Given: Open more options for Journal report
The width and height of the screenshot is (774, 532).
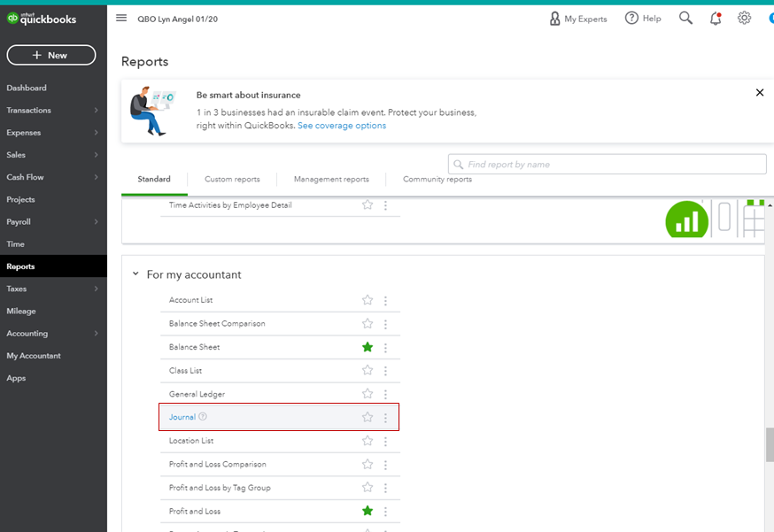Looking at the screenshot, I should click(385, 418).
